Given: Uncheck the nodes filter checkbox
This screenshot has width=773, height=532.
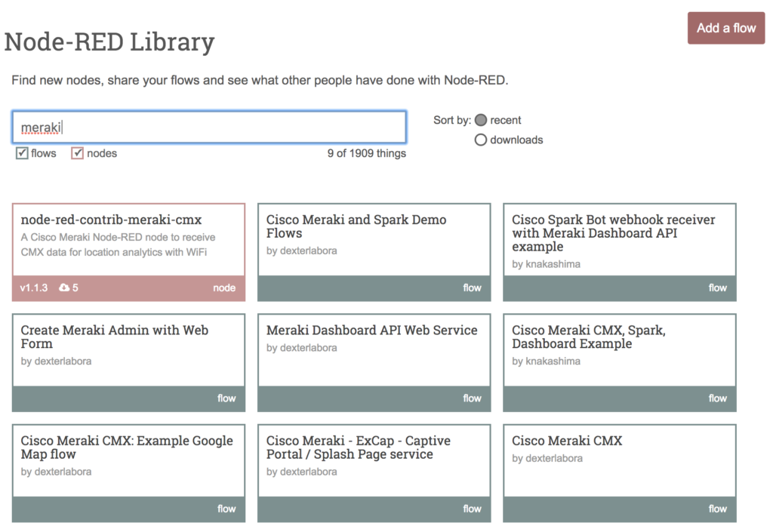Looking at the screenshot, I should (x=78, y=153).
